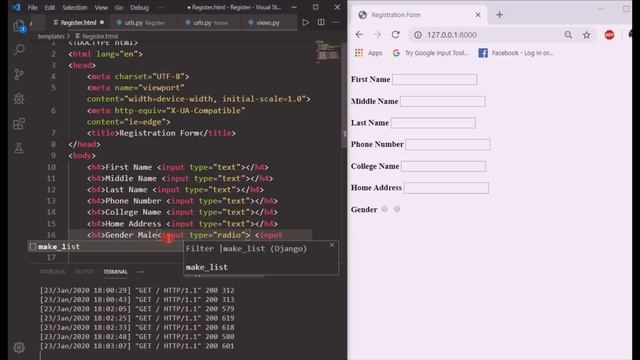
Task: Open the Source Control view
Action: coord(19,74)
